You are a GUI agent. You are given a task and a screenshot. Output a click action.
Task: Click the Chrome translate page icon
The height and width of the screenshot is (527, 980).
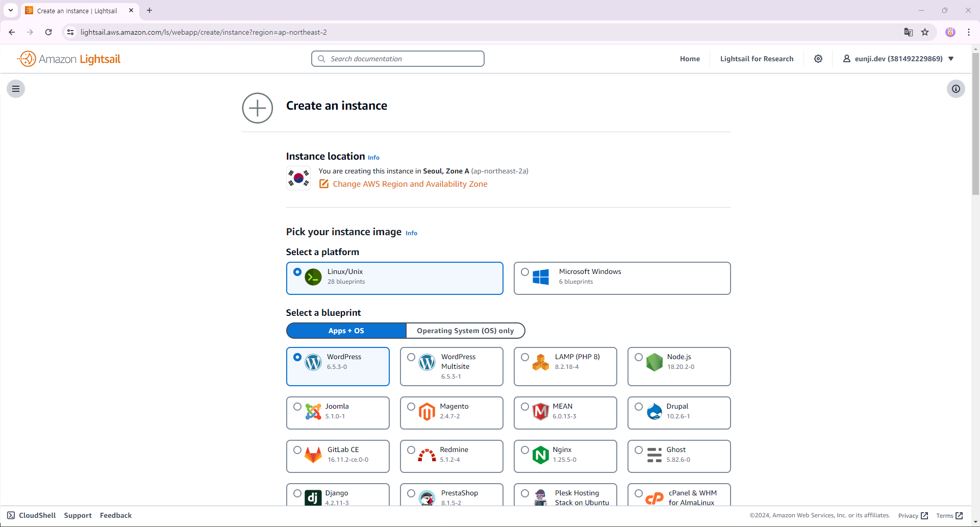coord(909,32)
